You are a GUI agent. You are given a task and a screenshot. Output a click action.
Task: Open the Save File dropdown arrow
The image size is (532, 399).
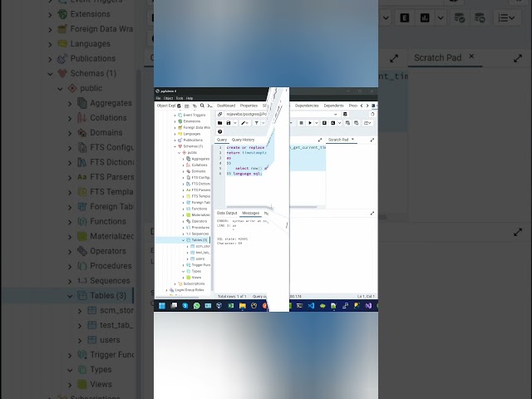tap(234, 123)
